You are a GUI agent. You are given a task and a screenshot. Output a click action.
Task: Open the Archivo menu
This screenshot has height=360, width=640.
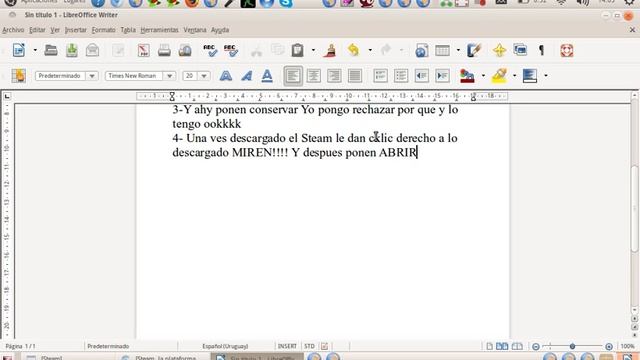point(13,30)
